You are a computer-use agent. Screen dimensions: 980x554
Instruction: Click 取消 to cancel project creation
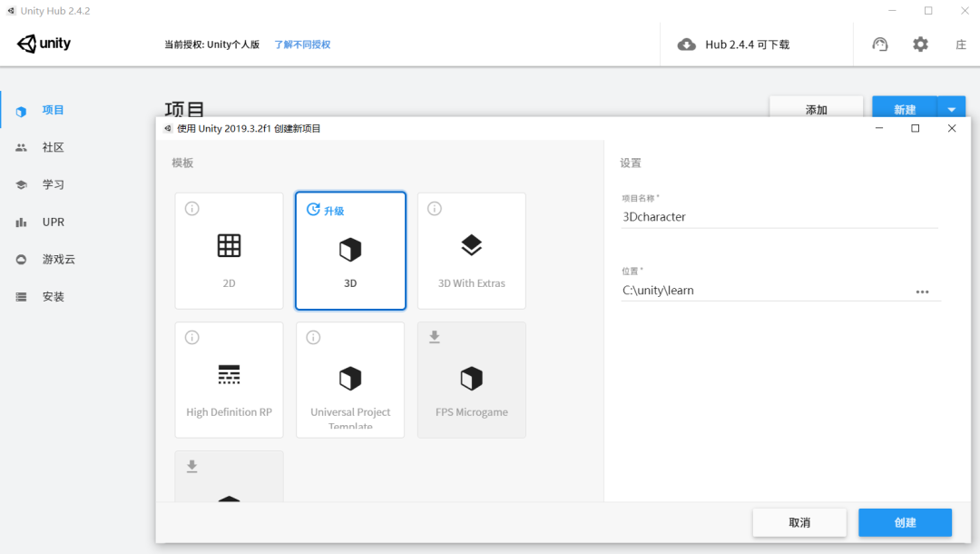pyautogui.click(x=799, y=523)
